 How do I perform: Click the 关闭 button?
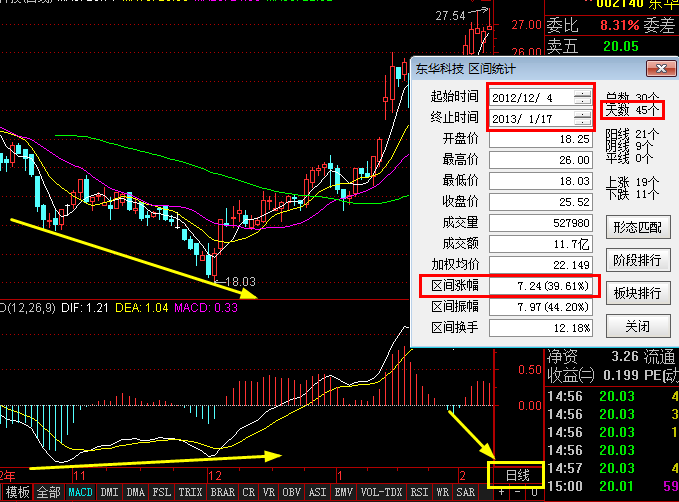click(x=638, y=326)
